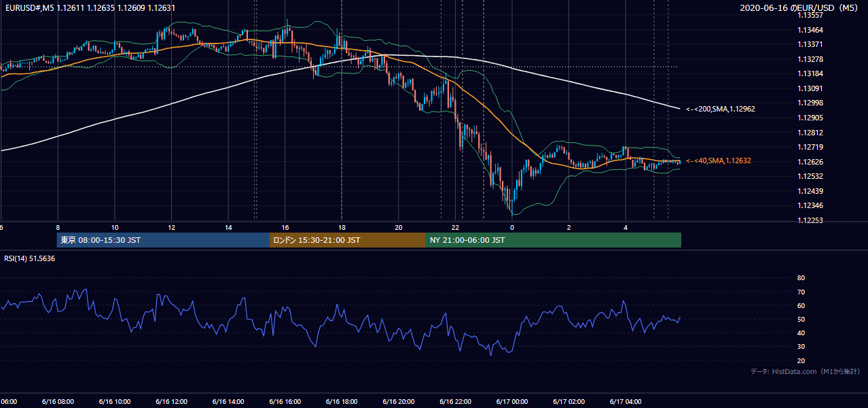Image resolution: width=868 pixels, height=408 pixels.
Task: Select the NY 21:00-06:00 JST session bar
Action: 554,240
